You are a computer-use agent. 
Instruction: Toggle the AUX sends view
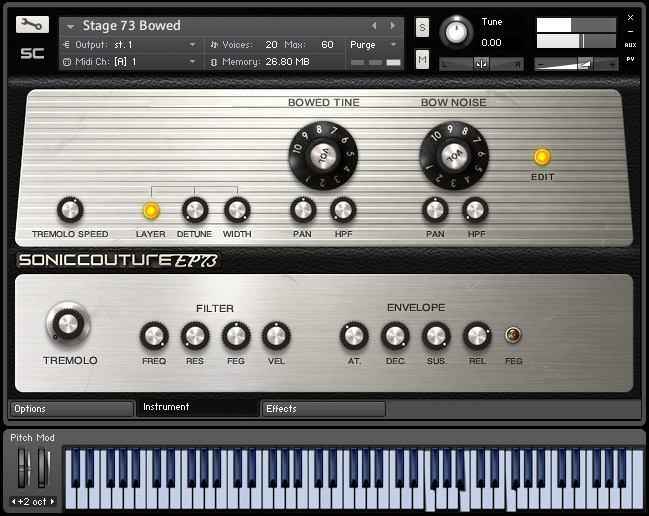pos(630,45)
